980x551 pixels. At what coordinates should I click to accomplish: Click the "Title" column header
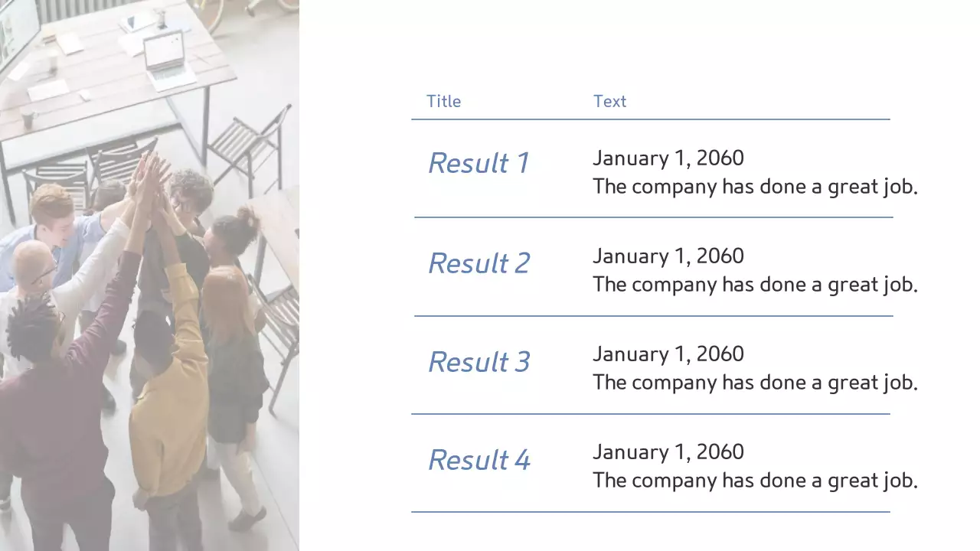point(443,101)
